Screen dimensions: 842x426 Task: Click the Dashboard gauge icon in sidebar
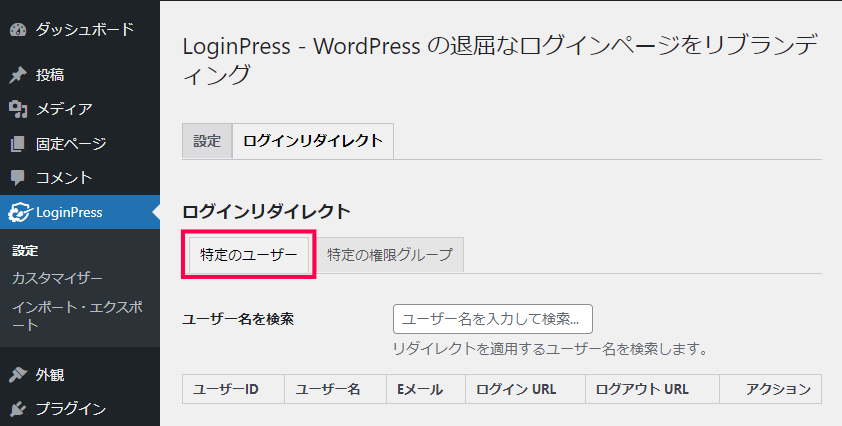pyautogui.click(x=18, y=30)
